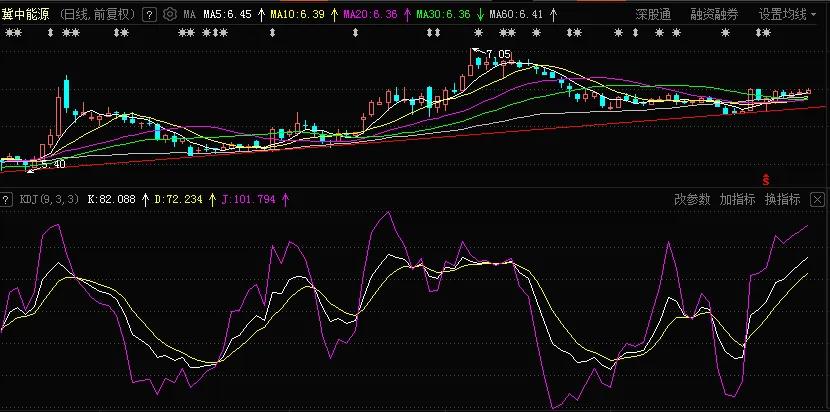Viewport: 830px width, 412px height.
Task: Click the 改参数 button
Action: pos(692,199)
